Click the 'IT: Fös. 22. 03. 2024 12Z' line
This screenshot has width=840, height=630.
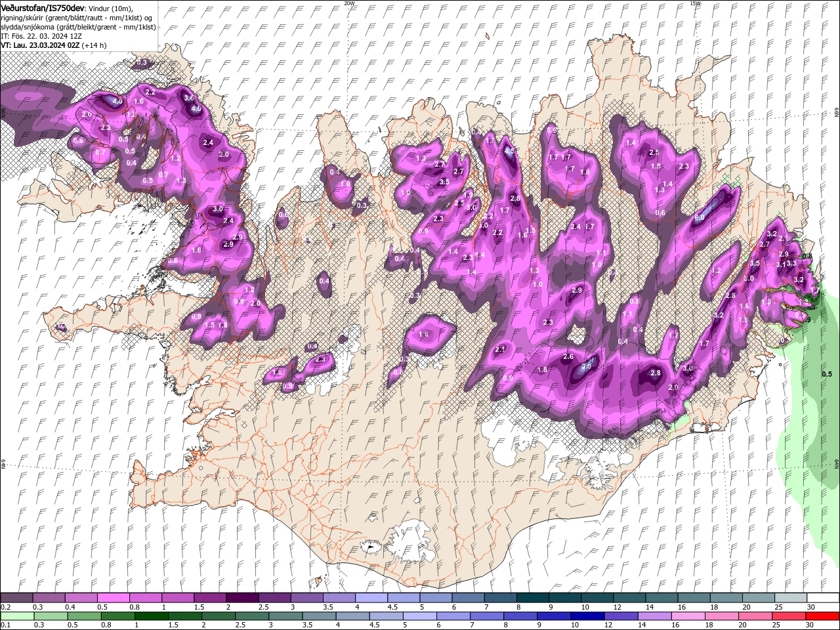(41, 36)
